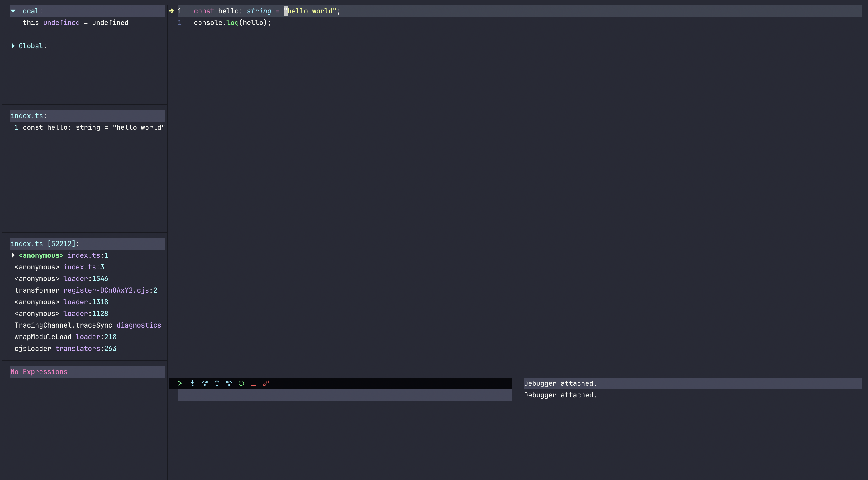The height and width of the screenshot is (480, 868).
Task: Stop debugging with the red square icon
Action: (x=254, y=383)
